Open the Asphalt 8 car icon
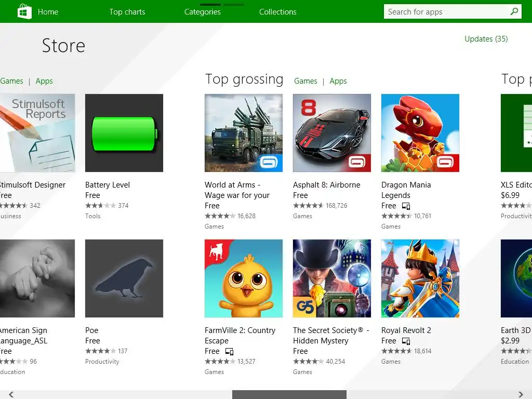The image size is (532, 399). pos(332,133)
